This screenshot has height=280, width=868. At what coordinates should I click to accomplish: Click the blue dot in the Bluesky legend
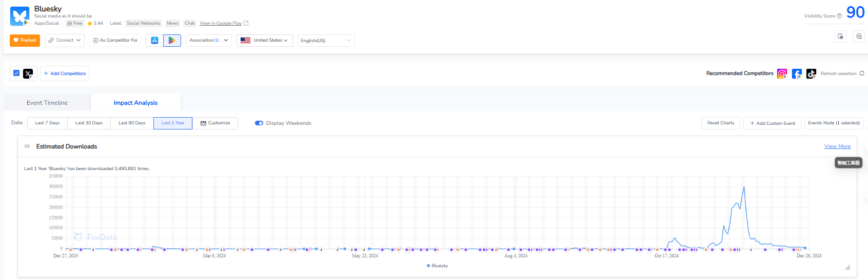pyautogui.click(x=428, y=266)
